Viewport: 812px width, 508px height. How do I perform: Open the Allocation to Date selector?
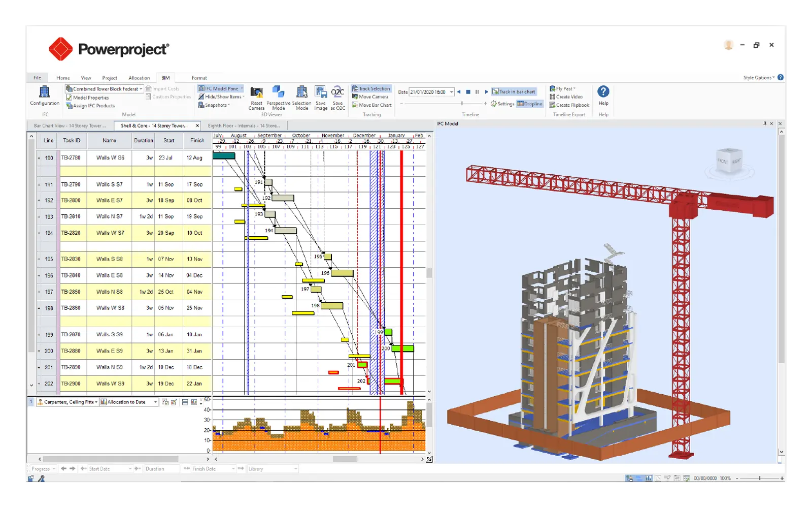pyautogui.click(x=127, y=401)
